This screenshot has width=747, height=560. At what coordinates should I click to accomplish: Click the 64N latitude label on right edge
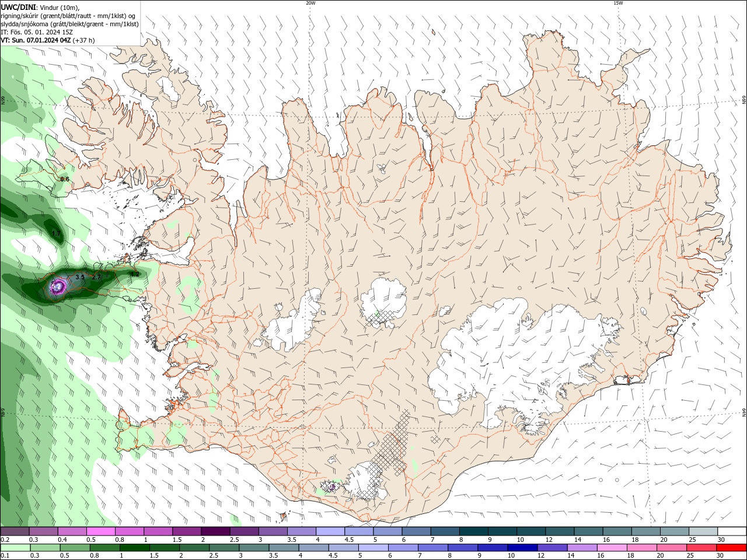point(744,412)
